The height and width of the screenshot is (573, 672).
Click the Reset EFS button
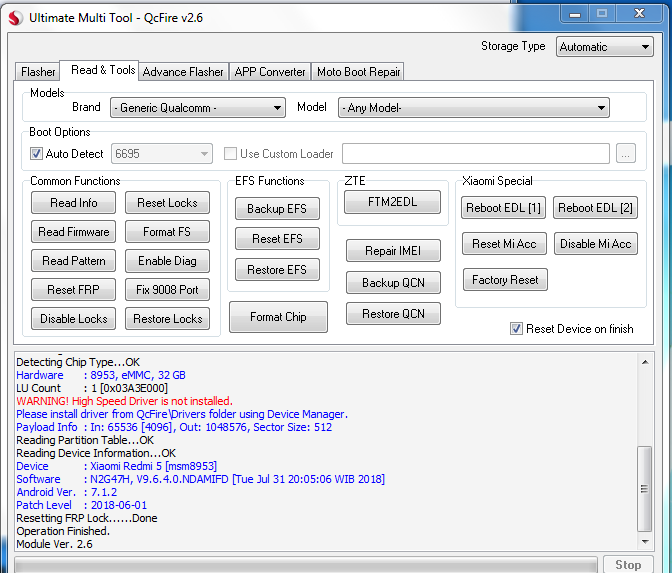(x=277, y=239)
